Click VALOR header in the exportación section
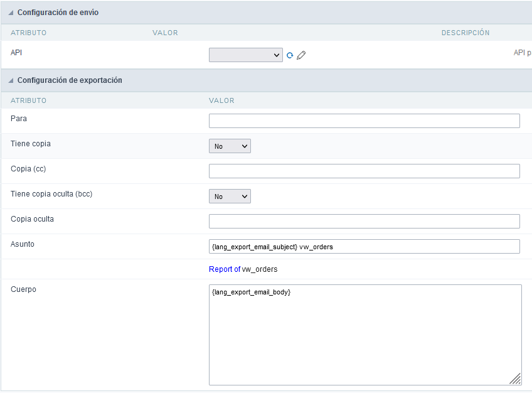 [221, 100]
